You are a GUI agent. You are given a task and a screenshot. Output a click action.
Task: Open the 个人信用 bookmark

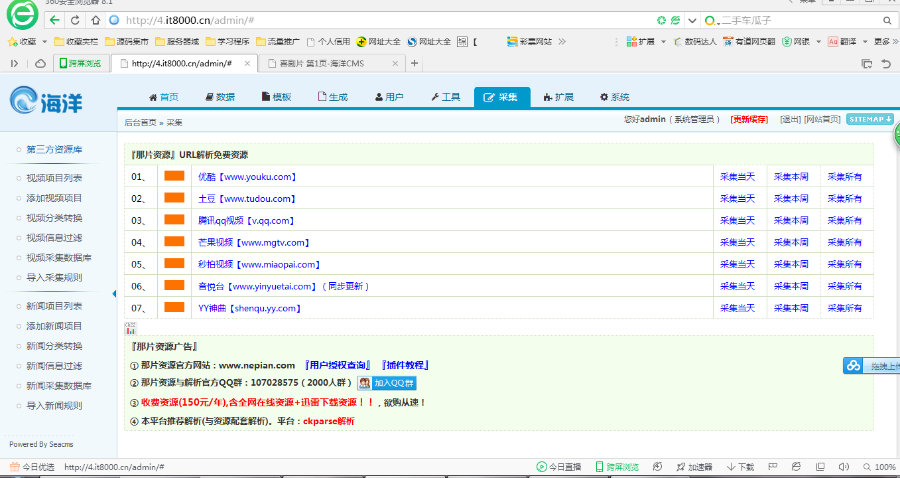pyautogui.click(x=328, y=41)
